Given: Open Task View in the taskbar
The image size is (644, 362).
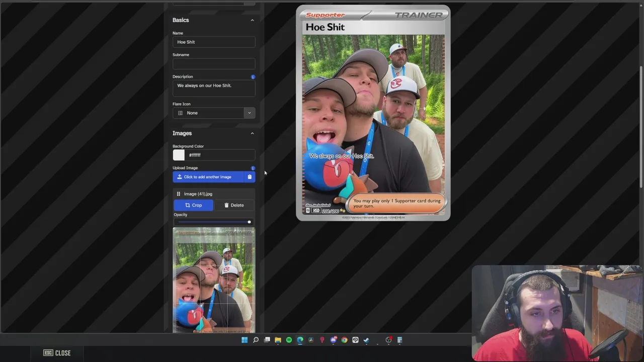Looking at the screenshot, I should (x=267, y=340).
